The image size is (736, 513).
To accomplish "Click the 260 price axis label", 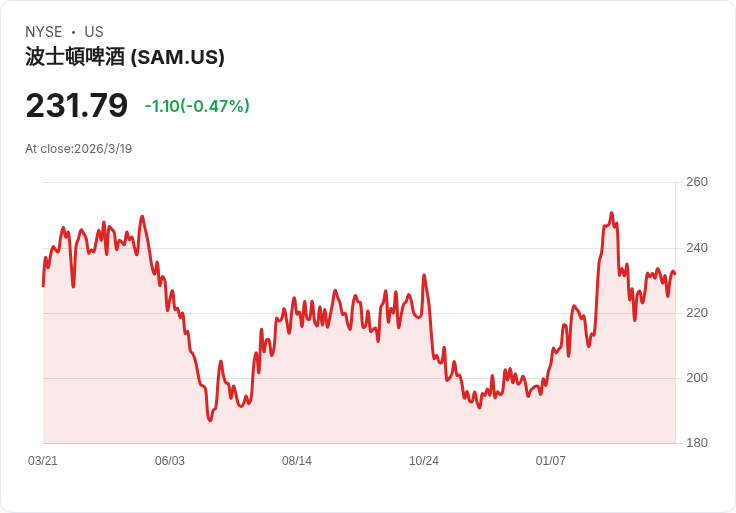I will (697, 182).
